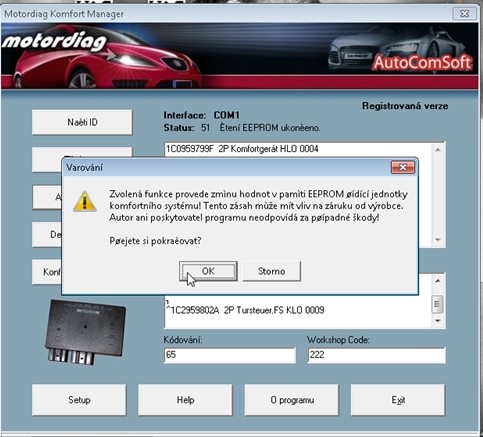Image resolution: width=483 pixels, height=437 pixels.
Task: Click the partly hidden Konf button
Action: pos(47,272)
